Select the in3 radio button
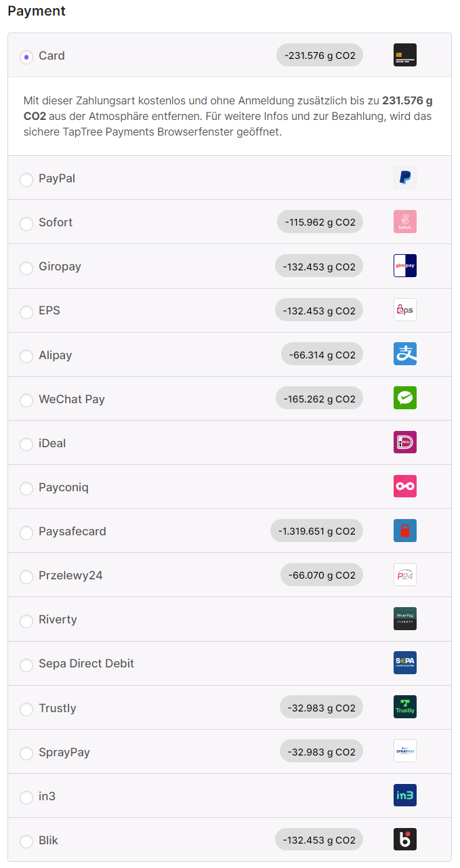 click(x=26, y=797)
